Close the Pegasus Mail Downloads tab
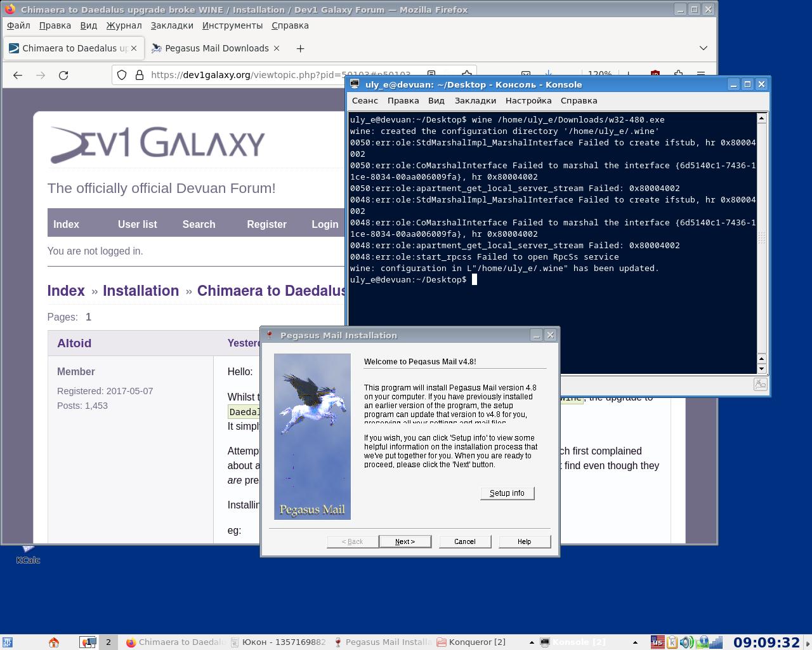The height and width of the screenshot is (650, 812). pyautogui.click(x=276, y=48)
